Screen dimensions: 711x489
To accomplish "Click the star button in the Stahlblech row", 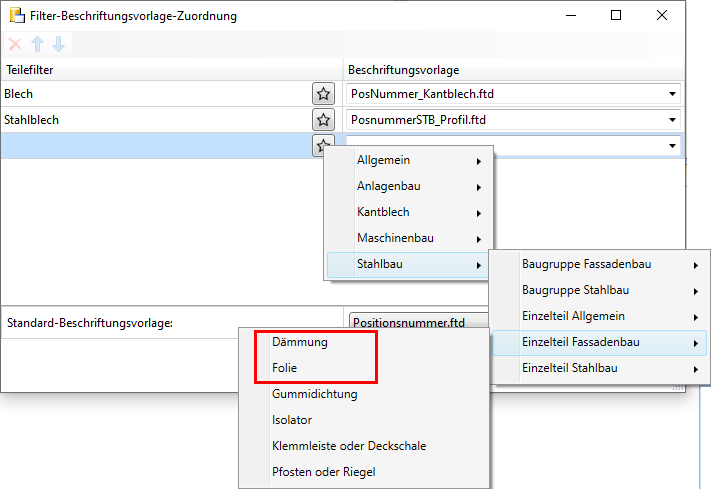I will [x=323, y=120].
